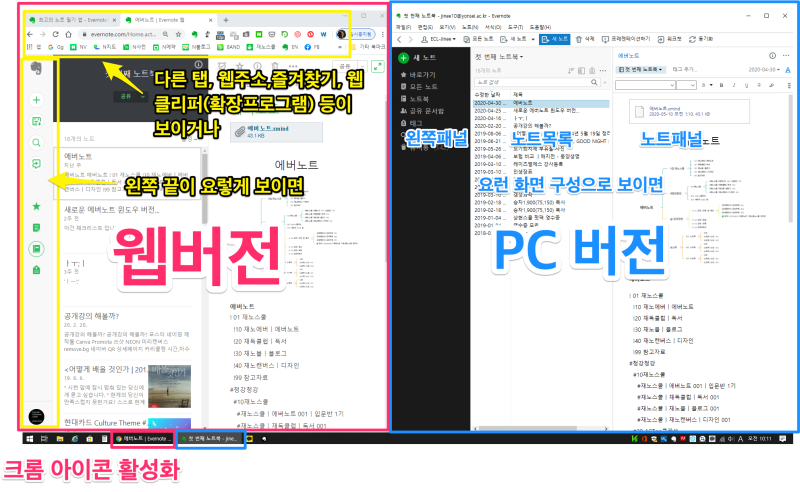This screenshot has height=492, width=800.
Task: Click All Notes button in PC toolbar
Action: [x=479, y=39]
